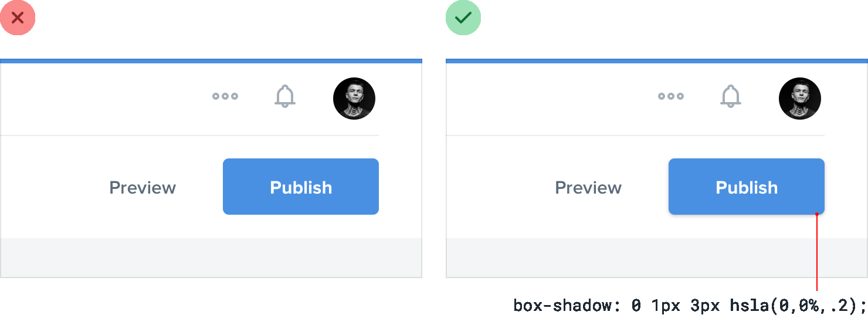The width and height of the screenshot is (868, 325).
Task: Click the red annotation dot on the Publish button
Action: (817, 214)
